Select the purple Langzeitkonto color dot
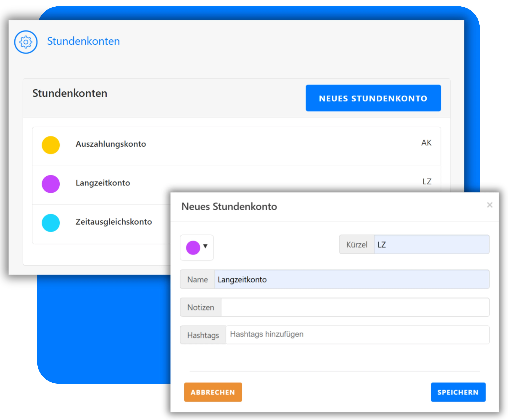 point(51,184)
